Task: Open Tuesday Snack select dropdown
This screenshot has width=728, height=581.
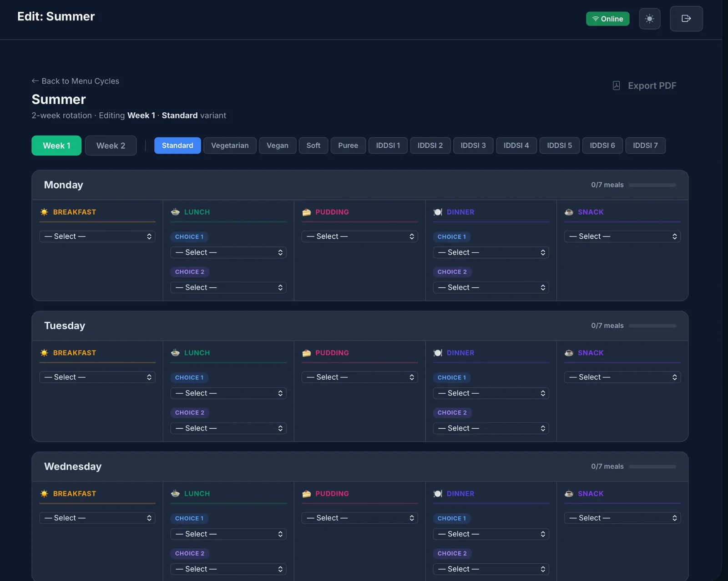Action: tap(622, 377)
